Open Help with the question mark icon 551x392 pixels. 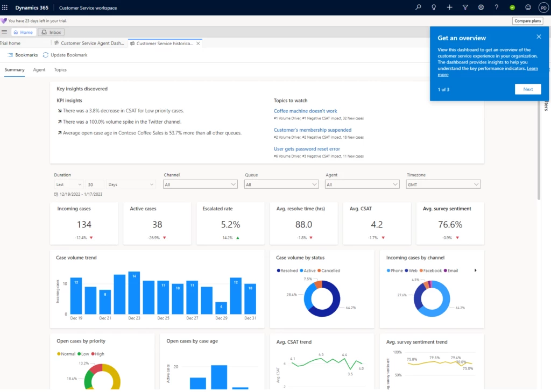tap(495, 8)
